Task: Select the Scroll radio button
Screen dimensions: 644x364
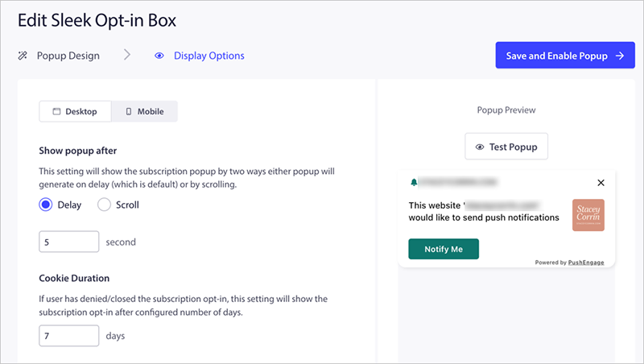Action: (104, 205)
